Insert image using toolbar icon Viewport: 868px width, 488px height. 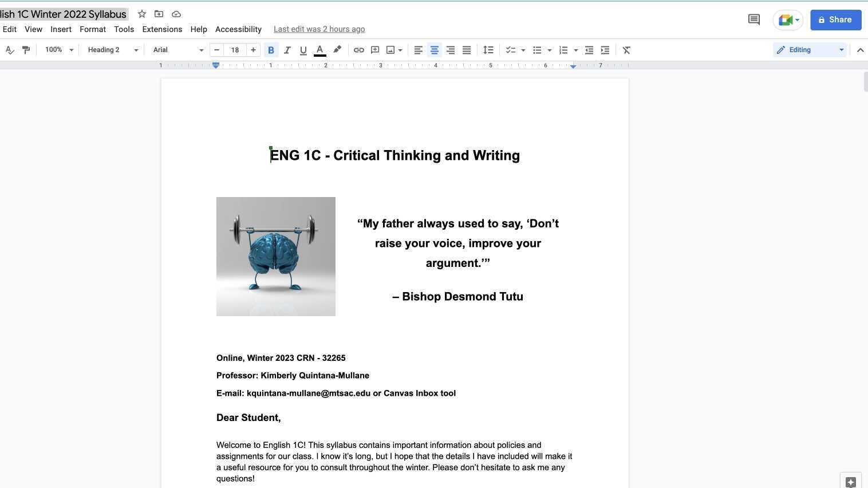click(x=390, y=50)
